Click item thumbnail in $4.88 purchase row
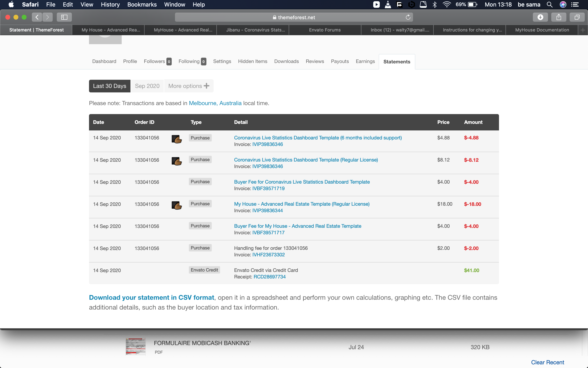The width and height of the screenshot is (588, 368). tap(177, 139)
